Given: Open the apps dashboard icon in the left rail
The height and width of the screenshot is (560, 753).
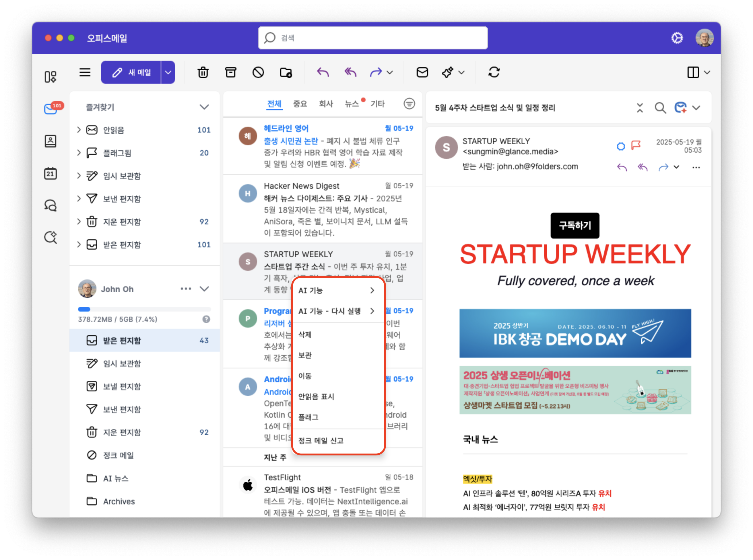Looking at the screenshot, I should pyautogui.click(x=50, y=77).
